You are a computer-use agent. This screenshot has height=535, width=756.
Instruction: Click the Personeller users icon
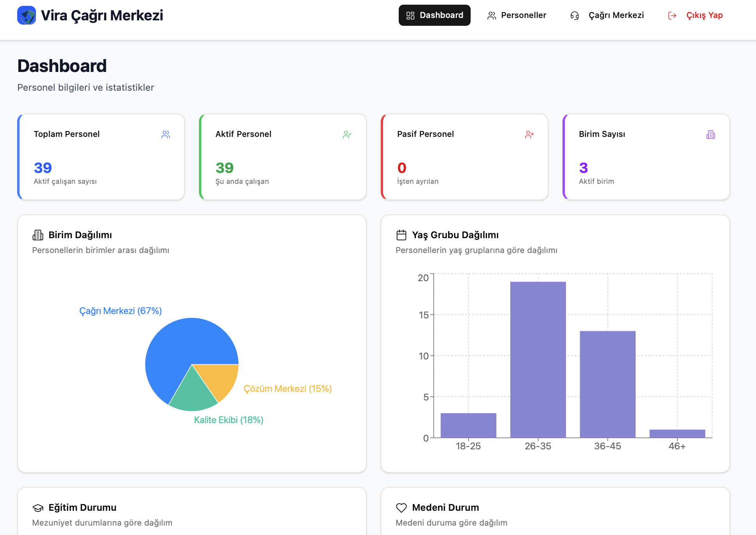492,16
